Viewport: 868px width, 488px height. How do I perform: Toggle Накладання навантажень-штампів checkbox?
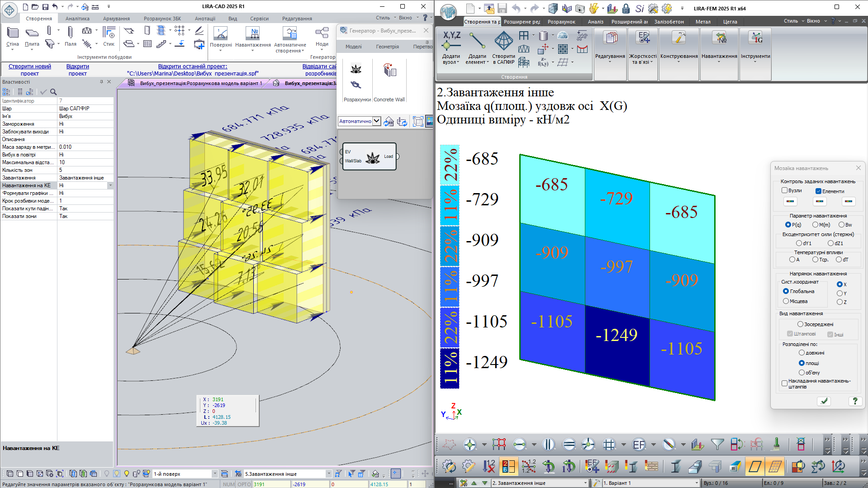pos(784,384)
